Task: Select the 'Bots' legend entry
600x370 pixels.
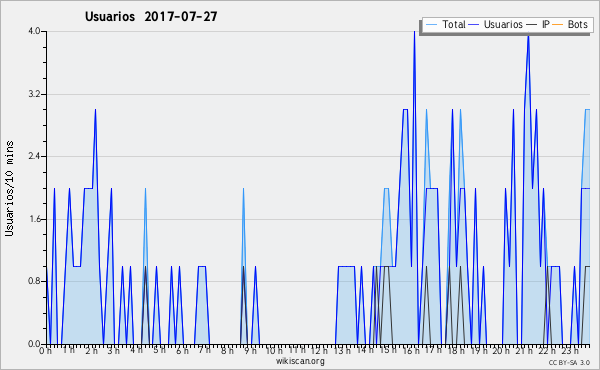Action: point(577,24)
